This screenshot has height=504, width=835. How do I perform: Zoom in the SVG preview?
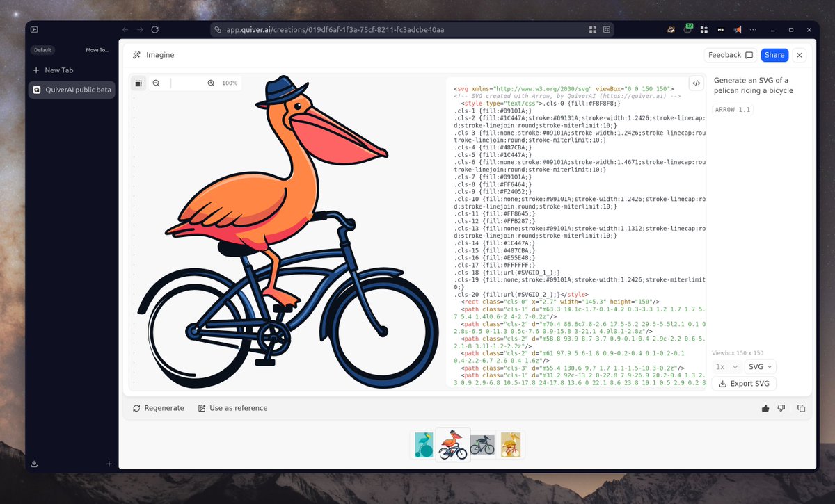pos(211,83)
